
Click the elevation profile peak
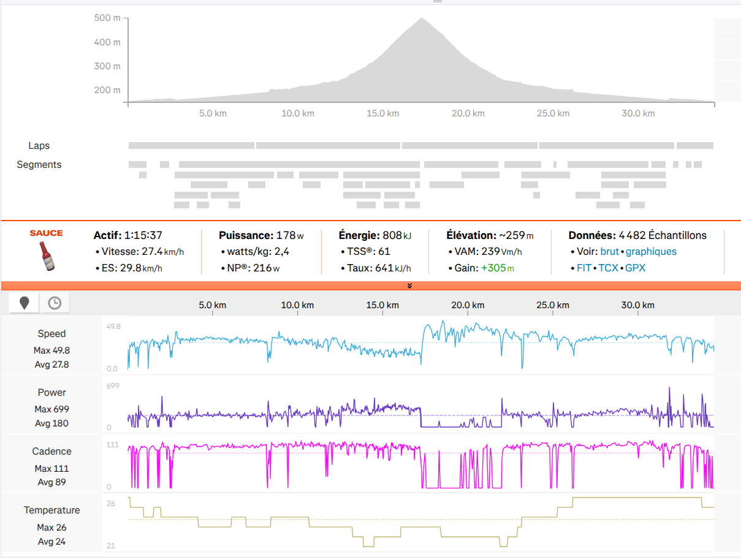[422, 19]
